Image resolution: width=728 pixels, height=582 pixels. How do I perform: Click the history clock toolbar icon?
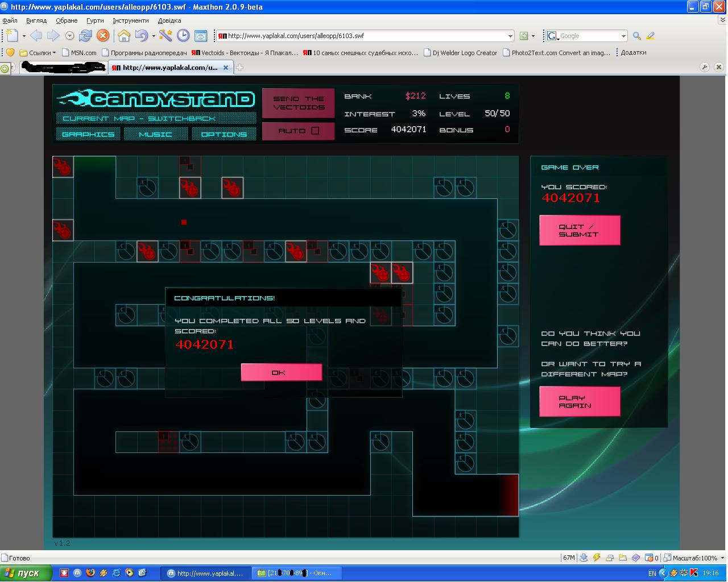183,36
